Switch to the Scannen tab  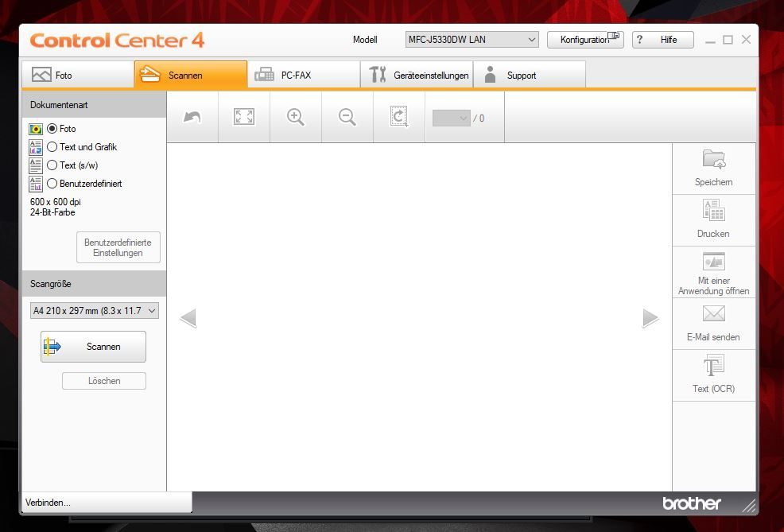(x=191, y=75)
